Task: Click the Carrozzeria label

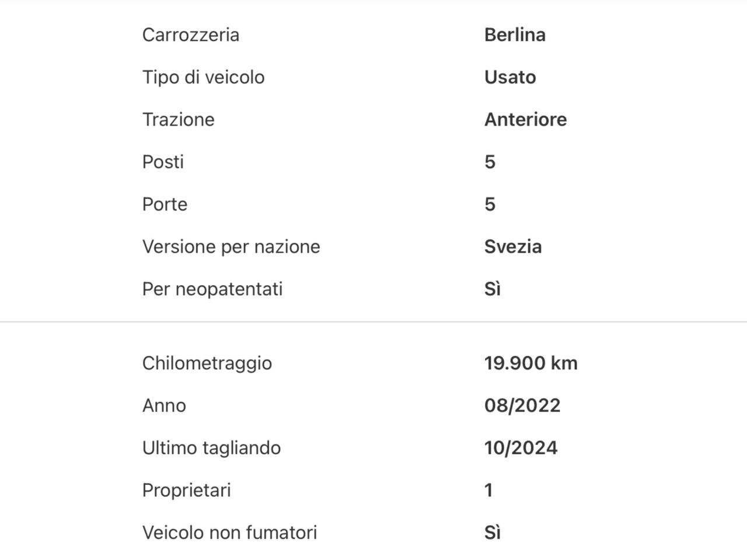Action: point(191,34)
